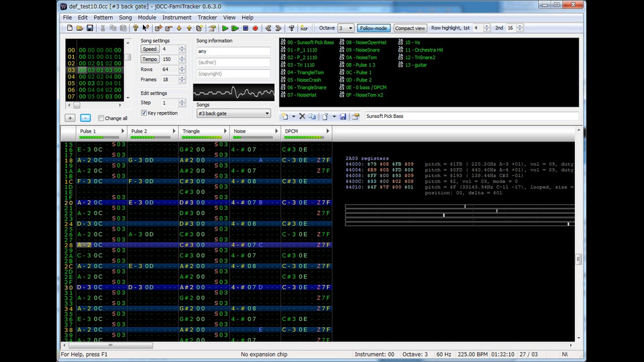This screenshot has height=362, width=644.
Task: Go to the previous frame with left chevrons
Action: [268, 28]
